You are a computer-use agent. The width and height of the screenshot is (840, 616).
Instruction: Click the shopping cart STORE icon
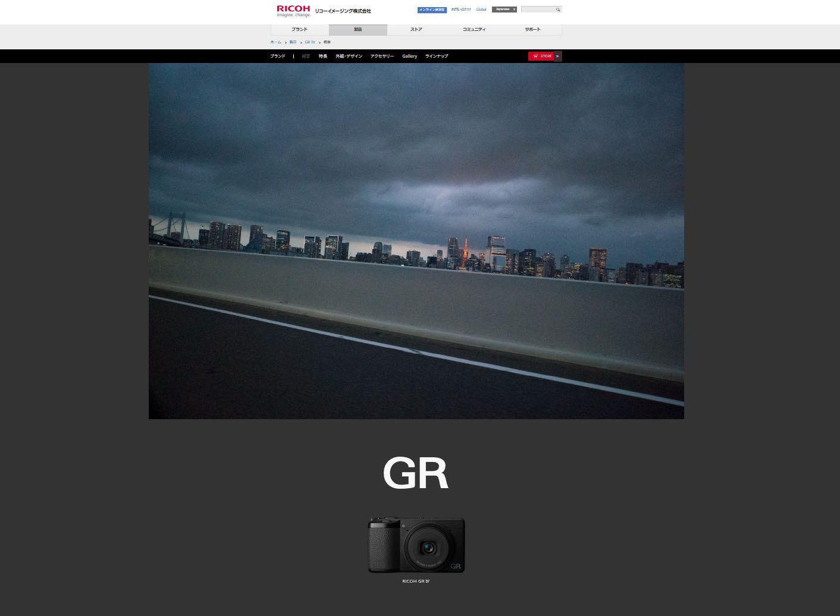click(x=535, y=56)
